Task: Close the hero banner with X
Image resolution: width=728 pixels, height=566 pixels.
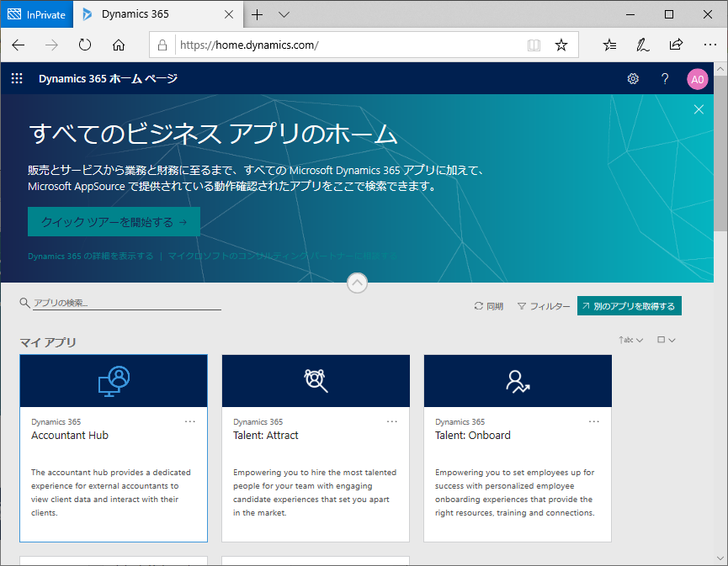Action: 699,109
